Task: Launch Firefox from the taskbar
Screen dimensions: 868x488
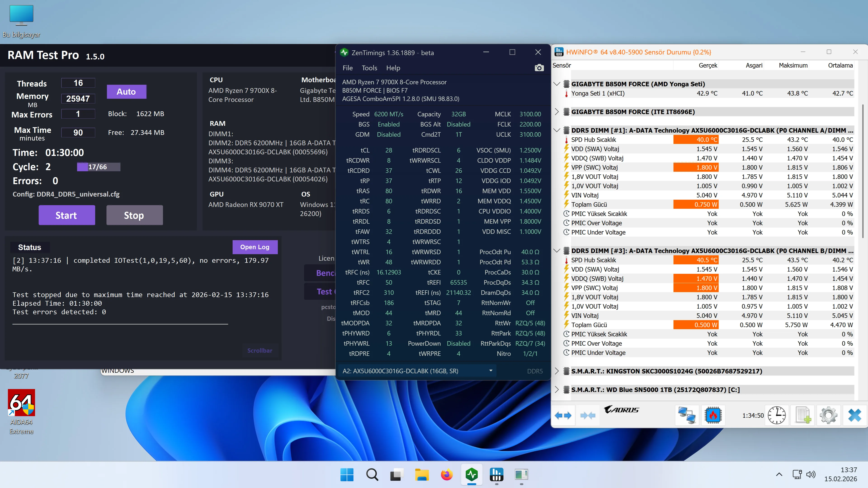Action: (447, 474)
